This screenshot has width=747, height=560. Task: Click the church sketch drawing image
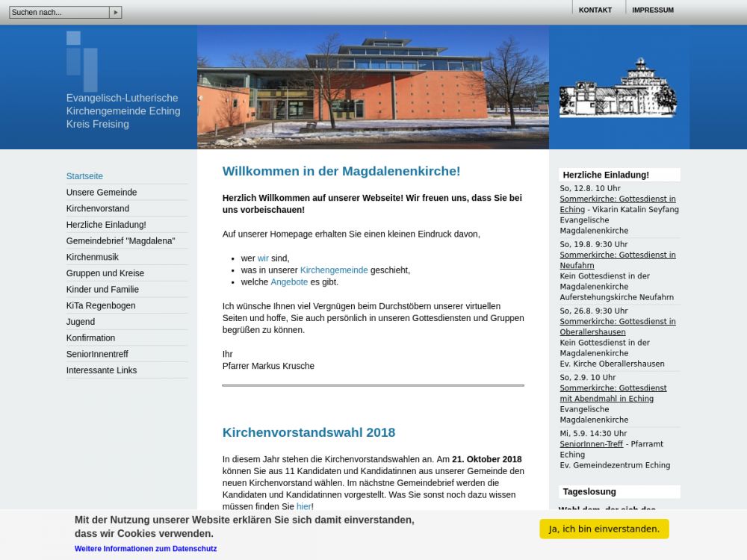coord(618,87)
